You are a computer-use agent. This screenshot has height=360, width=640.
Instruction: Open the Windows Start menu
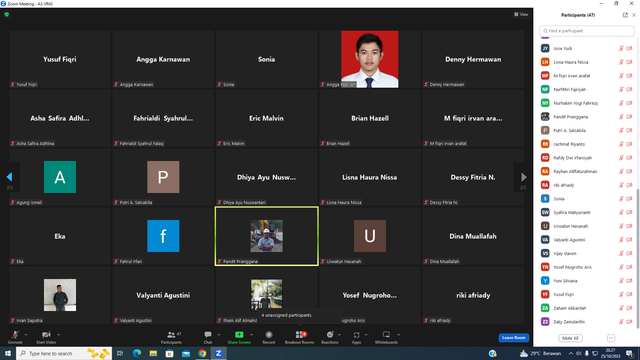coord(8,353)
